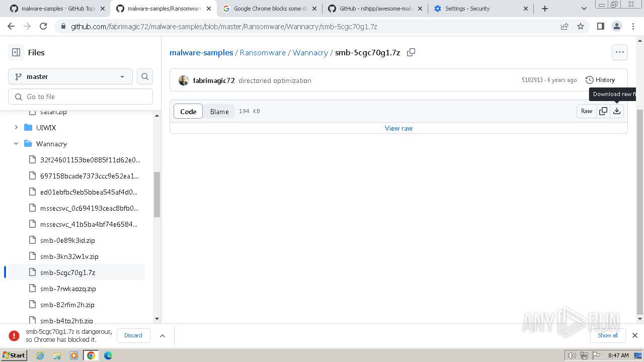This screenshot has width=644, height=362.
Task: Open Microsoft Edge from taskbar
Action: (x=108, y=355)
